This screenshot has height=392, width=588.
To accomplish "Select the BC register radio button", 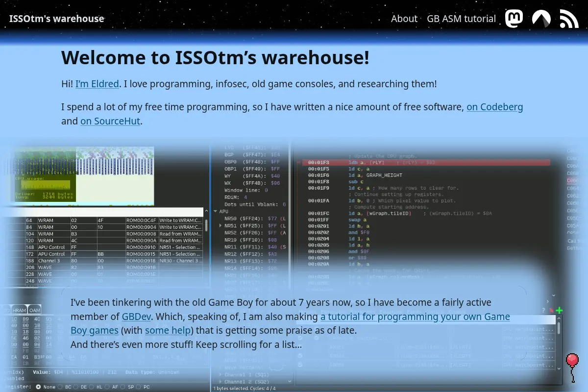I will pos(61,387).
